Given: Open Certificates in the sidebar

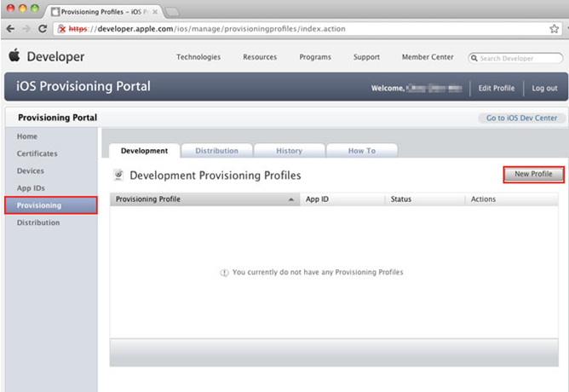Looking at the screenshot, I should 37,153.
